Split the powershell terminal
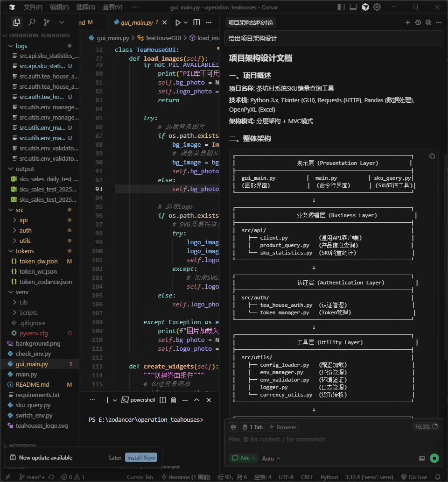 (163, 400)
